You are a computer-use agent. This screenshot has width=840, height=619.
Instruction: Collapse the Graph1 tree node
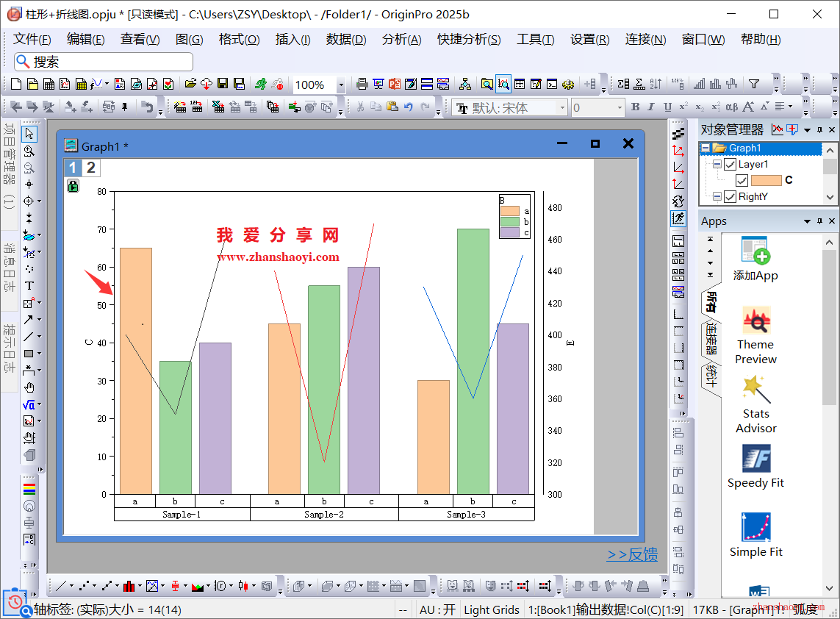705,149
